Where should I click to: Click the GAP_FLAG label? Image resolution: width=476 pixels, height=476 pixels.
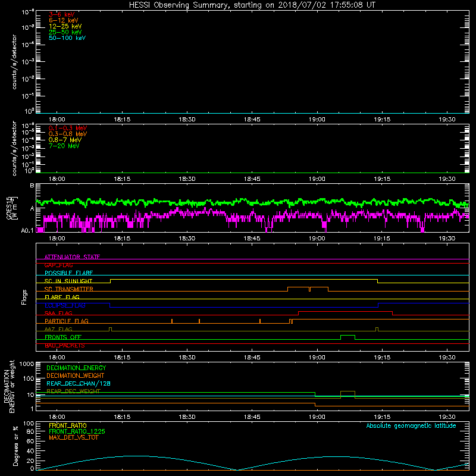pyautogui.click(x=58, y=265)
